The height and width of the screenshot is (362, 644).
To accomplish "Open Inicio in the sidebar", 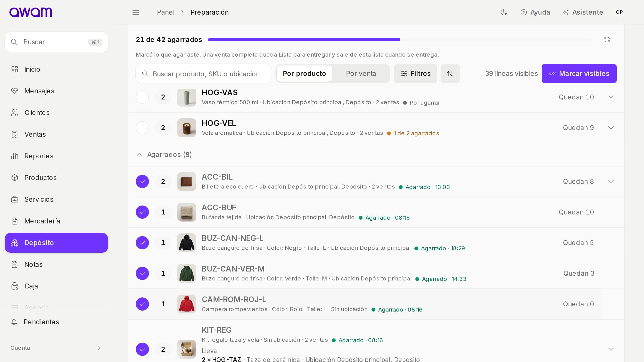I will (56, 69).
